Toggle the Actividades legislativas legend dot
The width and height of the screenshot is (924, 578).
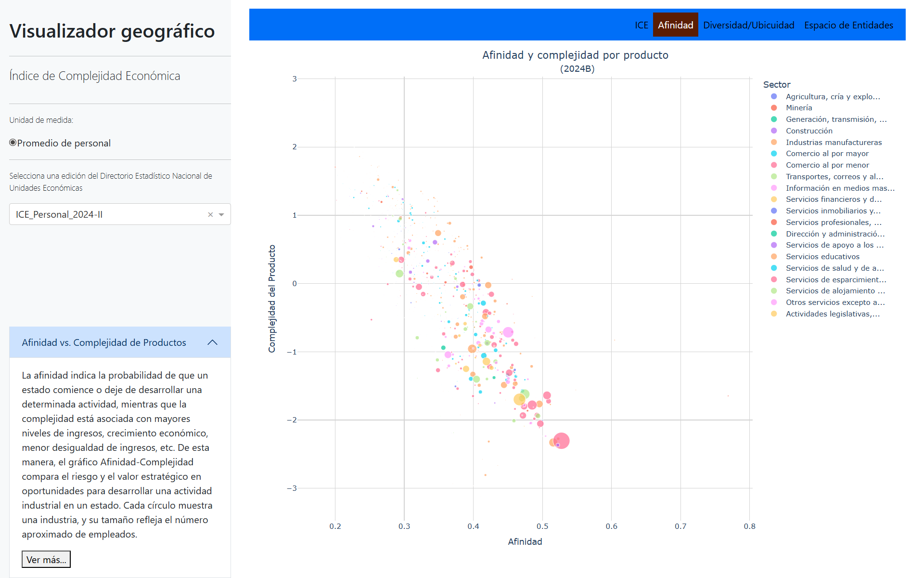tap(774, 314)
